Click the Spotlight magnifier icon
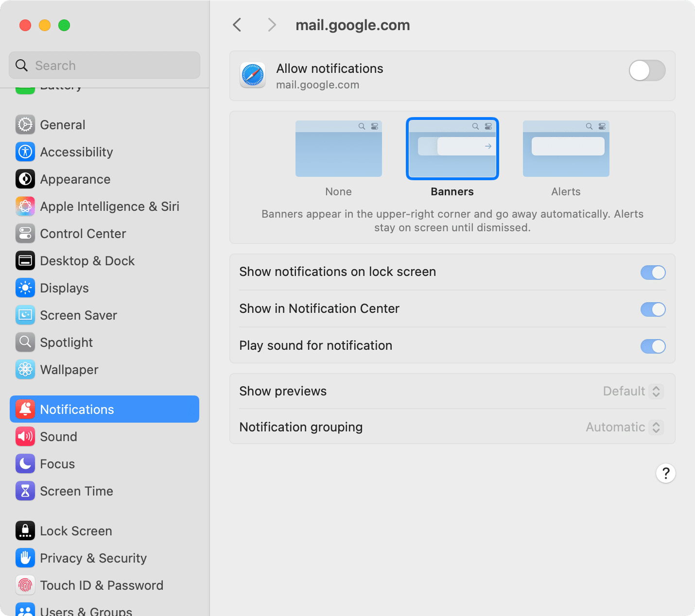 pos(25,342)
